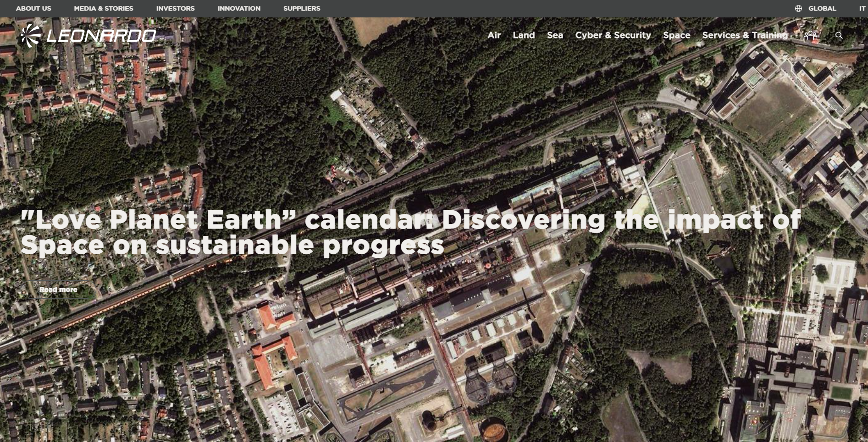Open the Space navigation item
Viewport: 868px width, 442px height.
coord(676,35)
